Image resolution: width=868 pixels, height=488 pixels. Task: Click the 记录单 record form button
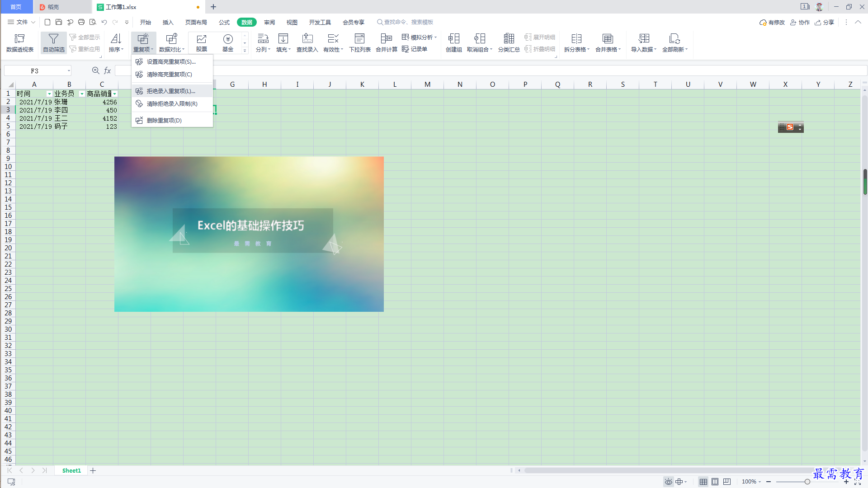(x=415, y=49)
